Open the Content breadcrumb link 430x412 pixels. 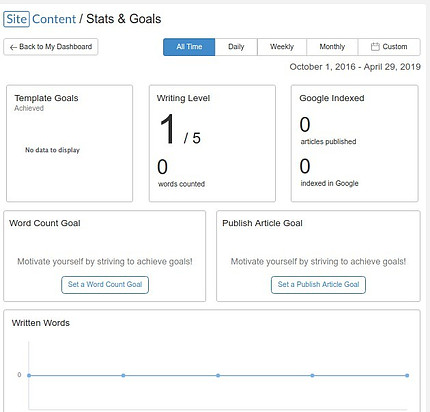pyautogui.click(x=54, y=19)
